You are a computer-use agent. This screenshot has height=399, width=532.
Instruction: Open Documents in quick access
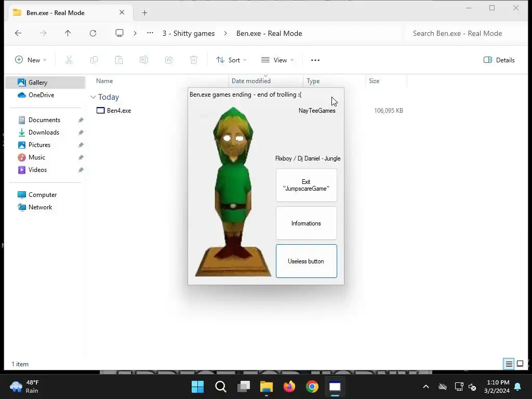point(45,120)
